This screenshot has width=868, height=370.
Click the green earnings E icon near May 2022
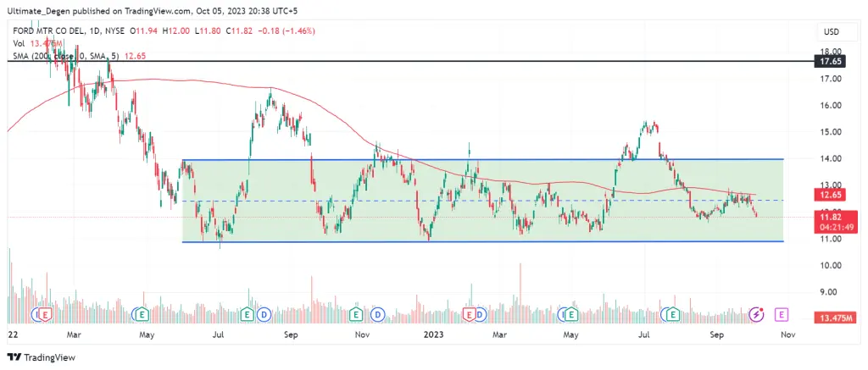pos(142,315)
